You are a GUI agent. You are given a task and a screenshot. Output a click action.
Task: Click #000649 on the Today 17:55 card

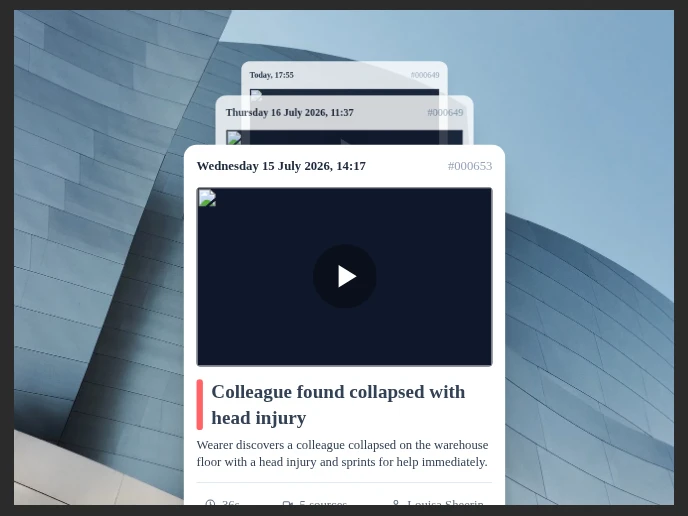[425, 75]
